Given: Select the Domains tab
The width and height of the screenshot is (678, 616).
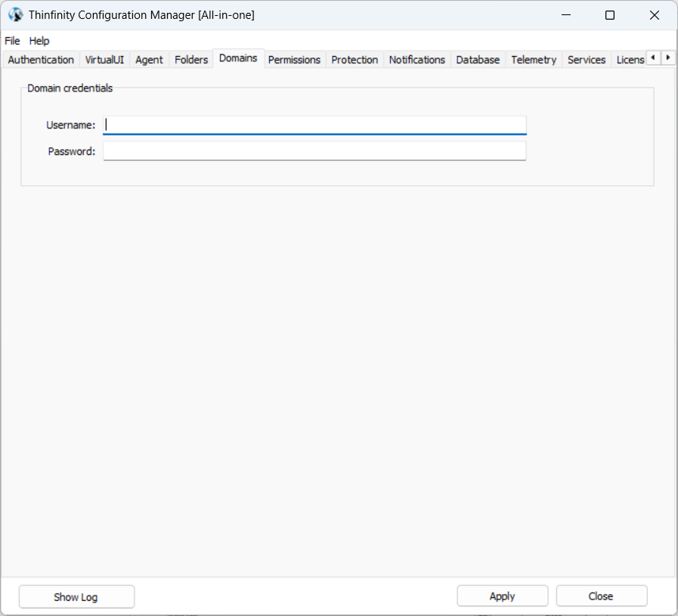Looking at the screenshot, I should [x=238, y=58].
